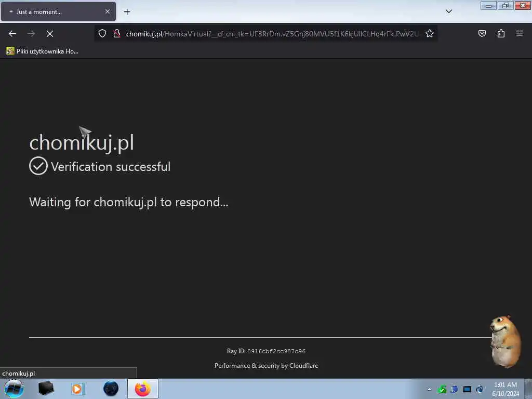Show hidden tray icons arrow

(429, 390)
